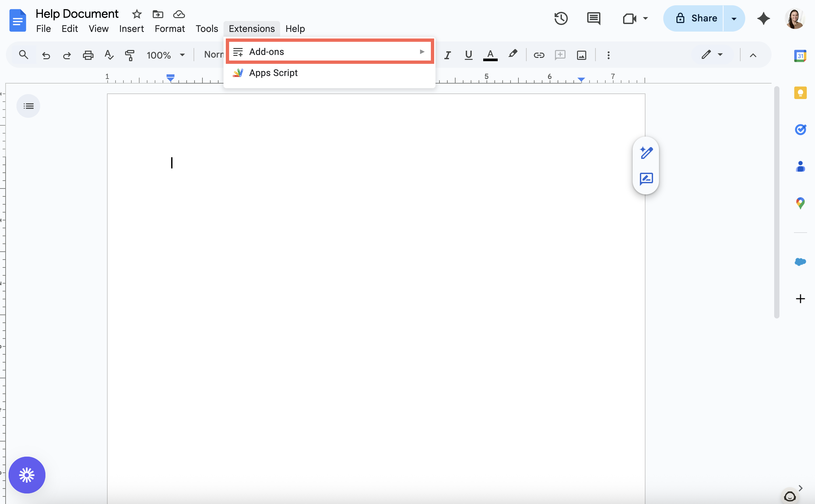Screen dimensions: 815x504
Task: Open the document comments panel
Action: coord(593,19)
